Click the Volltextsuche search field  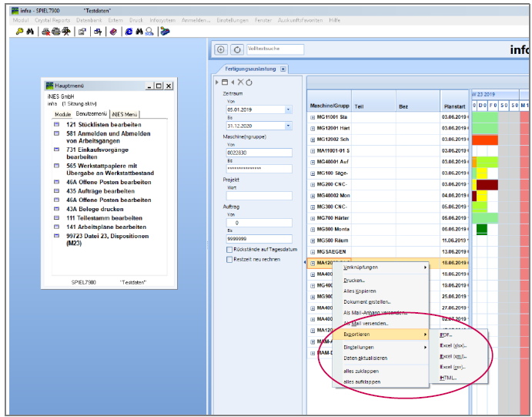click(x=274, y=49)
